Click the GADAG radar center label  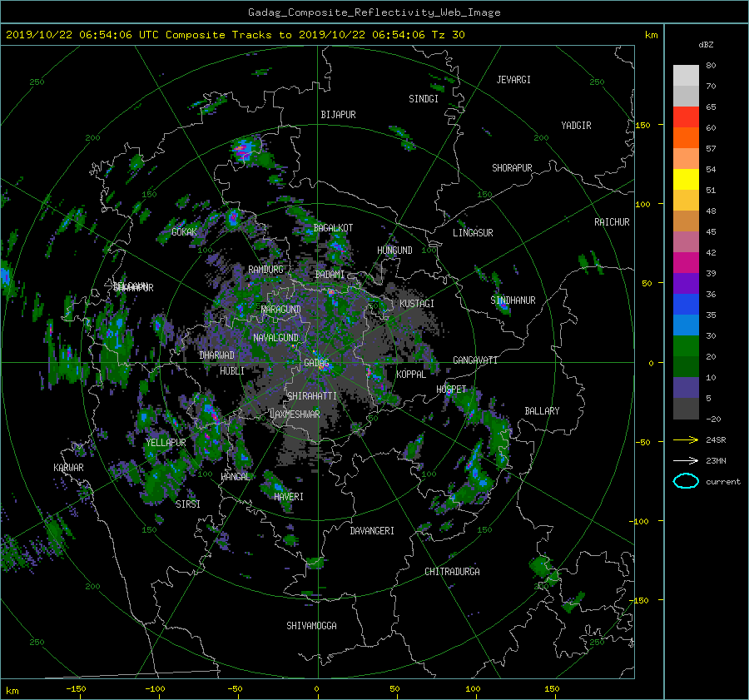pyautogui.click(x=316, y=363)
